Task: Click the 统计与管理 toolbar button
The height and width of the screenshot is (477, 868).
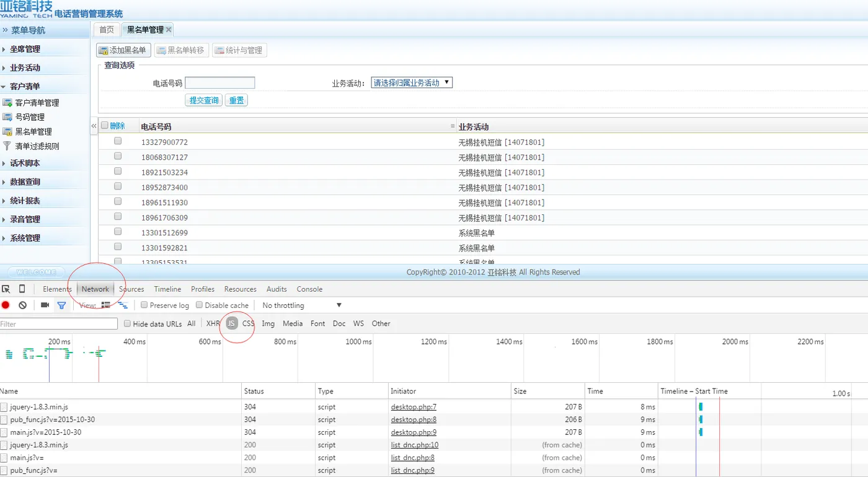Action: tap(239, 50)
